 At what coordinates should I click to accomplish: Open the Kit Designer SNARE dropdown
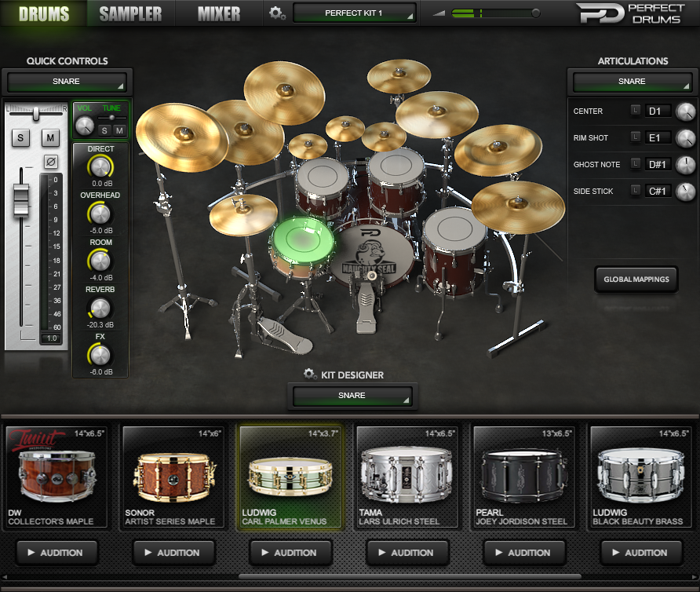[352, 396]
